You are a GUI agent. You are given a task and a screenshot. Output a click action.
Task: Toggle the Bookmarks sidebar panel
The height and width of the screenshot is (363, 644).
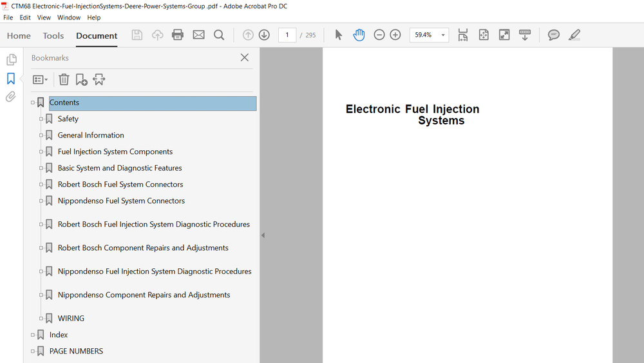click(x=11, y=79)
